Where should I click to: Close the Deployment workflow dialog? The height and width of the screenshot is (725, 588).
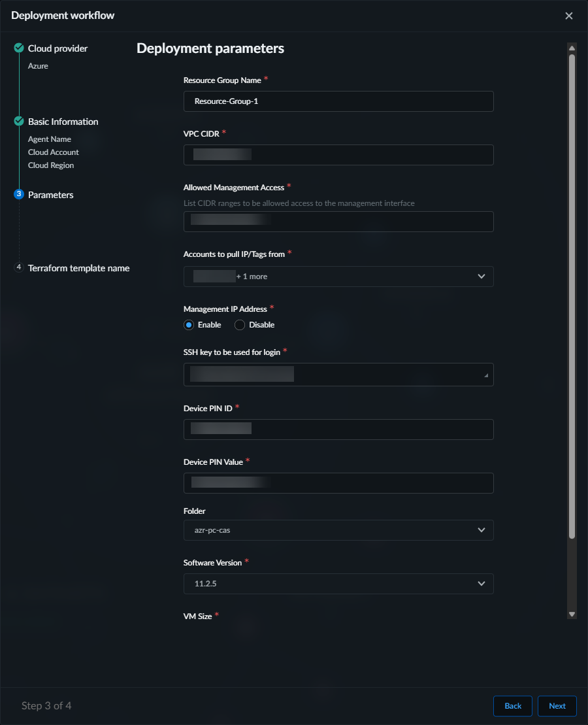[x=569, y=16]
